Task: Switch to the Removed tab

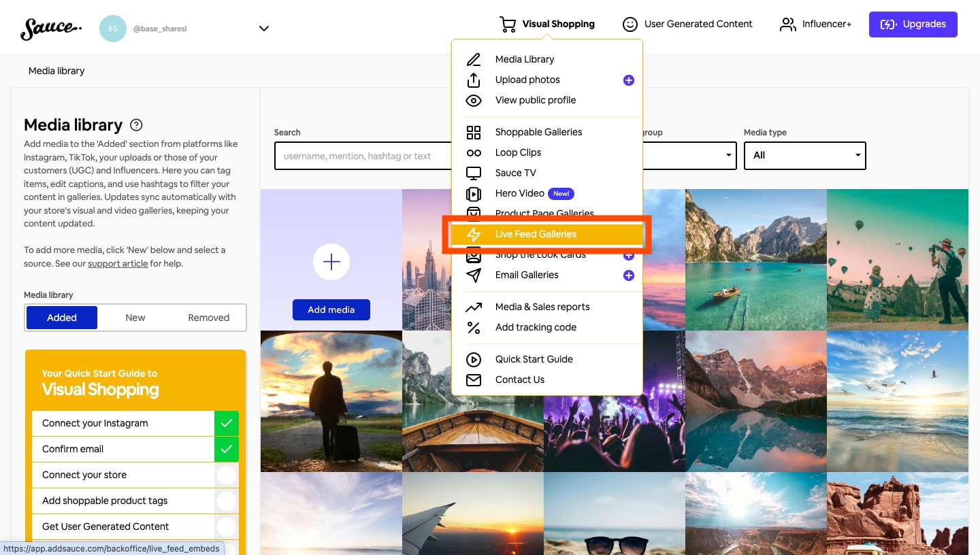Action: (209, 318)
